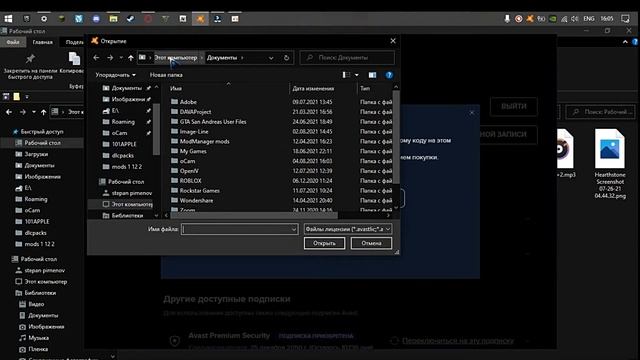The height and width of the screenshot is (360, 640).
Task: Click the ВЫЙТИ button in the Avast window
Action: pos(513,107)
